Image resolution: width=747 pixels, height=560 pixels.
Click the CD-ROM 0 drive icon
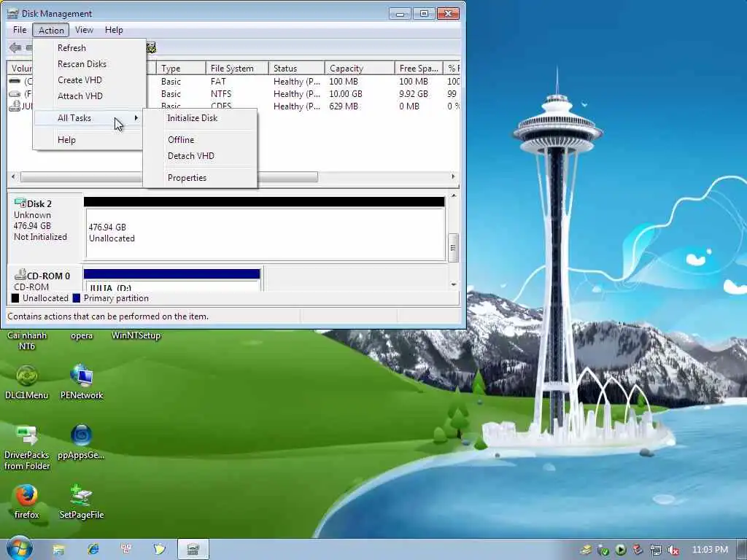[x=20, y=275]
